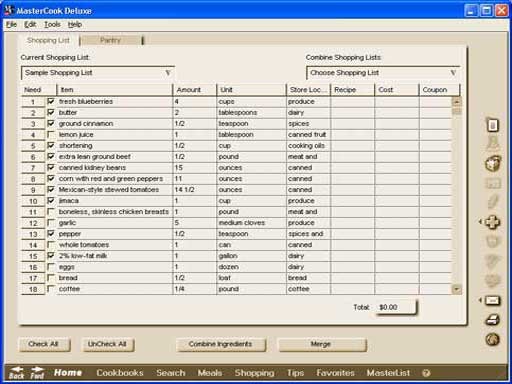The image size is (512, 384).
Task: Uncheck the pepper checkbox
Action: [x=51, y=233]
